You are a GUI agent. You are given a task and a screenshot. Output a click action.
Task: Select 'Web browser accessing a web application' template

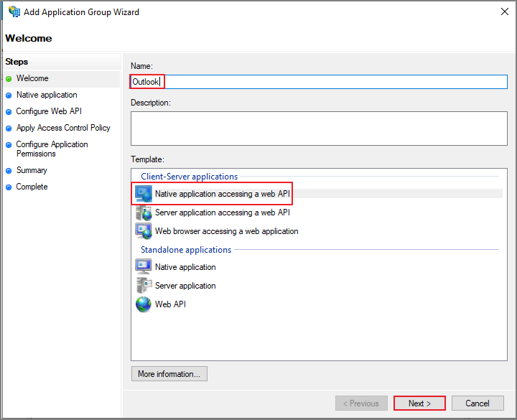coord(226,231)
